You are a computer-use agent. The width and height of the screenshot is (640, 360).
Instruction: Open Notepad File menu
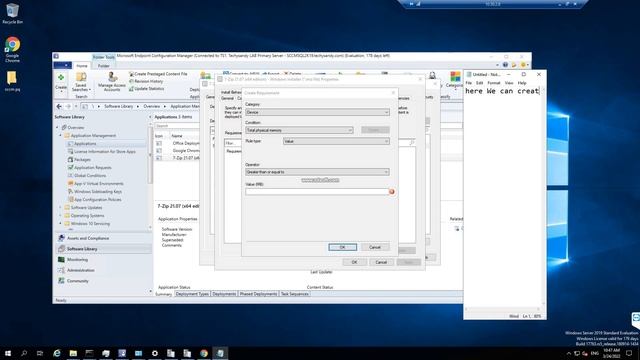click(x=469, y=83)
